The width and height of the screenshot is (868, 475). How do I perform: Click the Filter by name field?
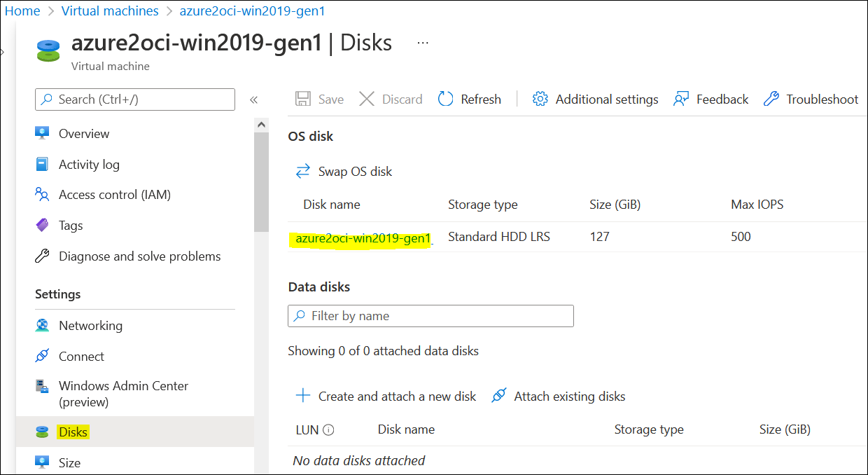pyautogui.click(x=430, y=316)
